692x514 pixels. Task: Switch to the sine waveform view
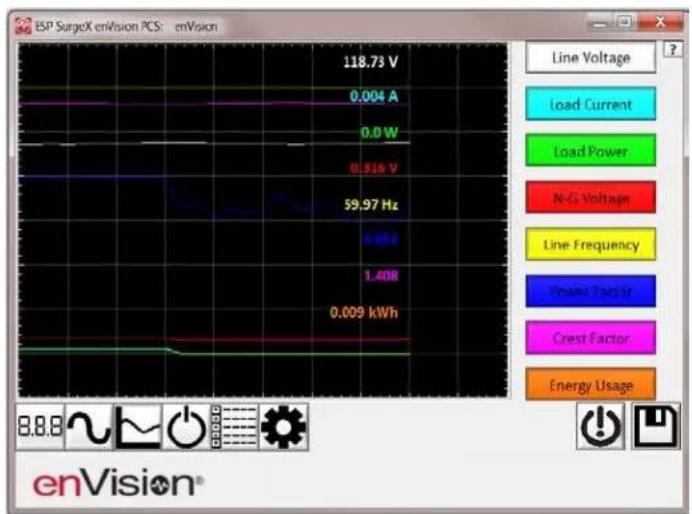90,427
